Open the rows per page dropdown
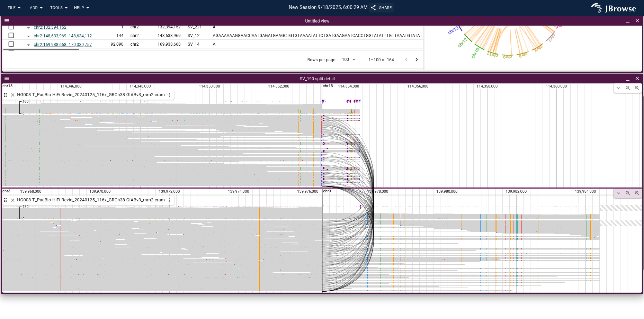 coord(349,60)
